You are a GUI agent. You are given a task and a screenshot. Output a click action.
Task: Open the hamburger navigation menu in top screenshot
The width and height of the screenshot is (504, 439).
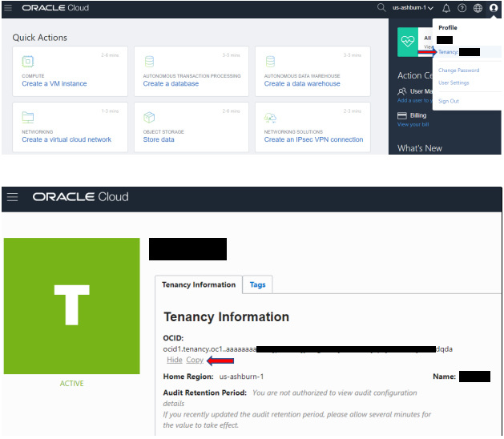(8, 7)
